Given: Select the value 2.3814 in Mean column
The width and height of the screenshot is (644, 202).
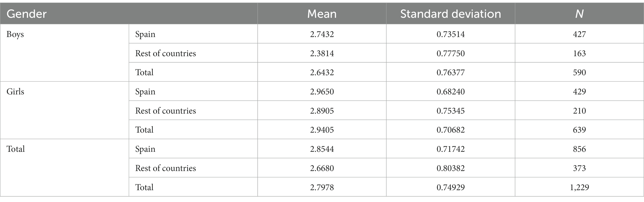Looking at the screenshot, I should click(322, 53).
